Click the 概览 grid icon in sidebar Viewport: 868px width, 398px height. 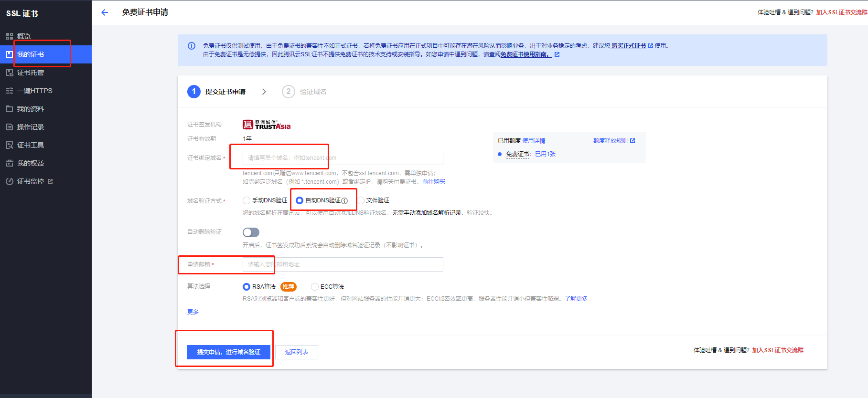[x=9, y=36]
